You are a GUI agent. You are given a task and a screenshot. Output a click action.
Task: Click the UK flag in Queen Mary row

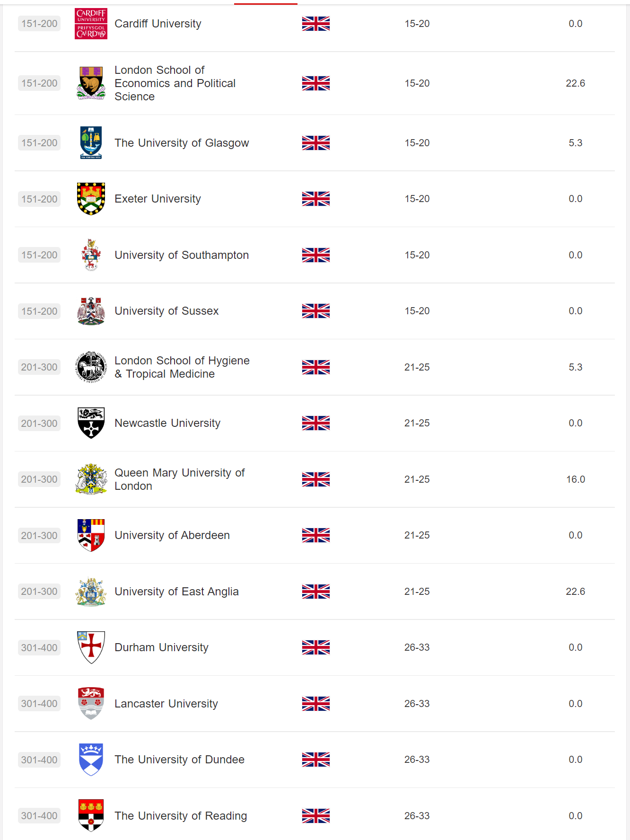316,479
